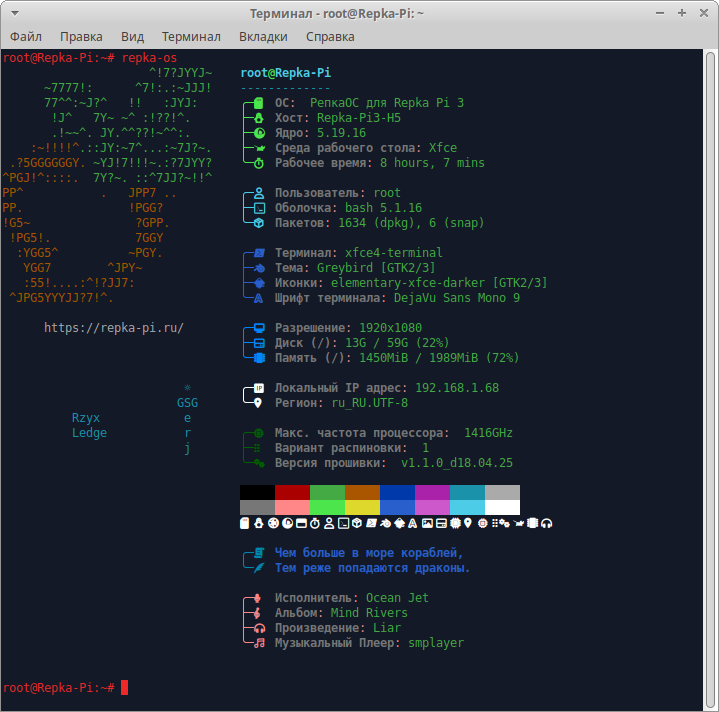Click the dark red color block
719x712 pixels.
coord(292,492)
